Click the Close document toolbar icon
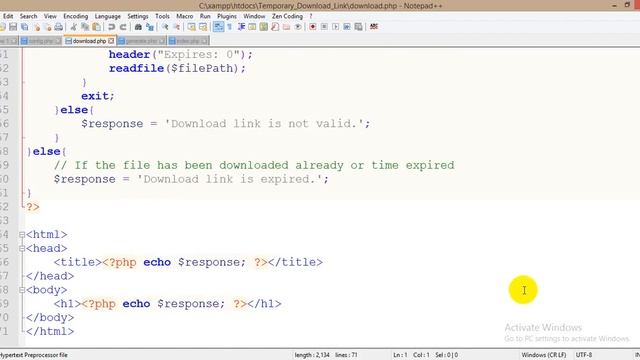640x360 pixels. [x=37, y=27]
